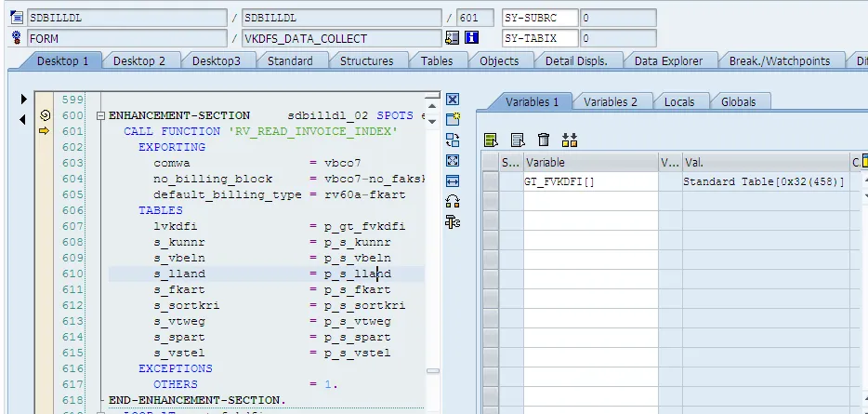Click the SY-SUBRC value field

tap(618, 18)
